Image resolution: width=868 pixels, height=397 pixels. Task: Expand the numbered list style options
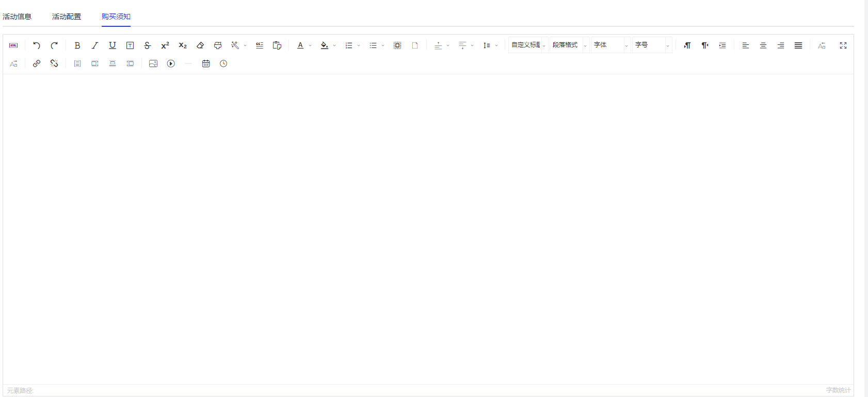(359, 45)
